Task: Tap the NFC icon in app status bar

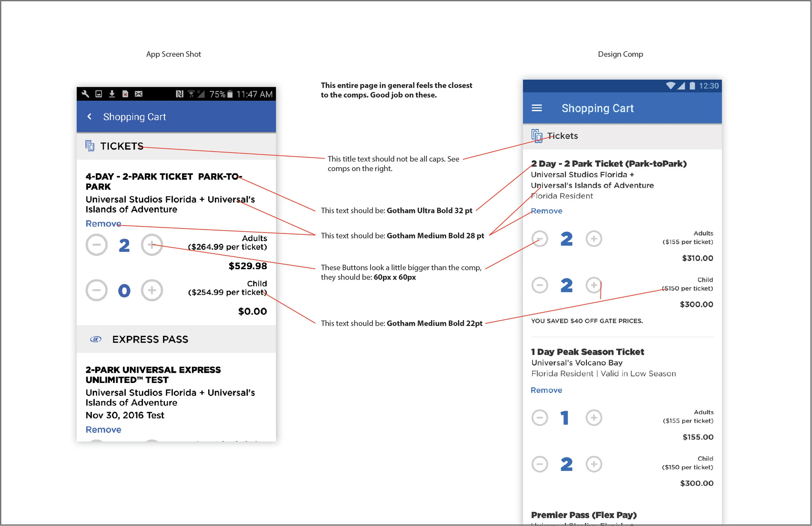Action: tap(180, 94)
